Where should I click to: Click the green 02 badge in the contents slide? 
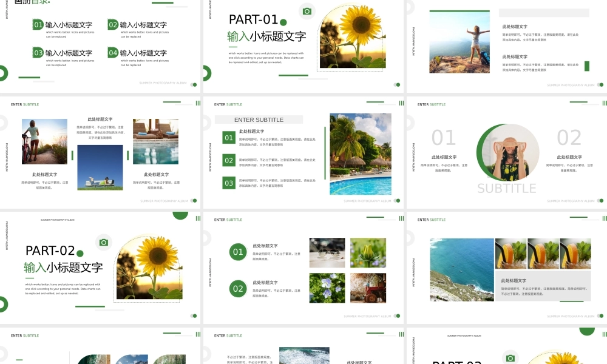tap(113, 25)
